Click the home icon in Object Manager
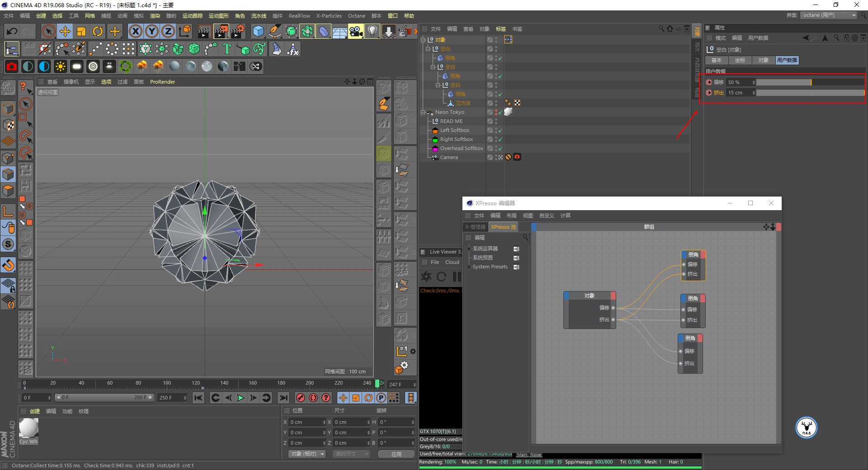 click(x=670, y=28)
